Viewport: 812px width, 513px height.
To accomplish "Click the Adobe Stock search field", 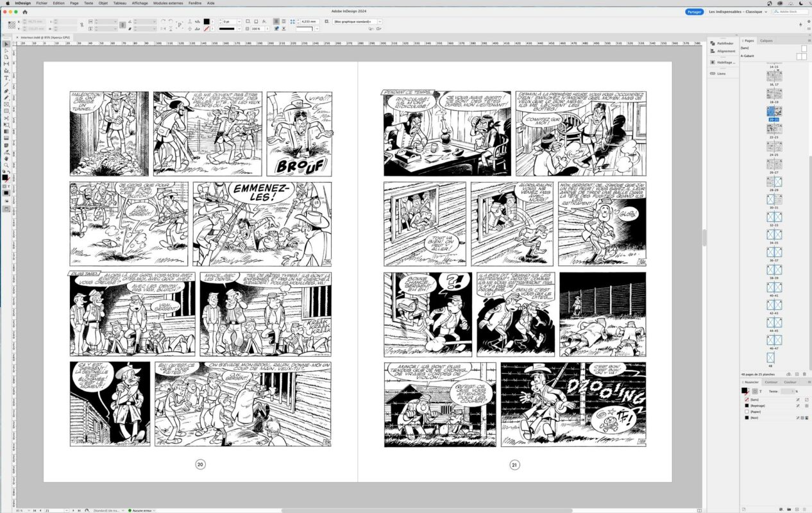I will pyautogui.click(x=790, y=12).
